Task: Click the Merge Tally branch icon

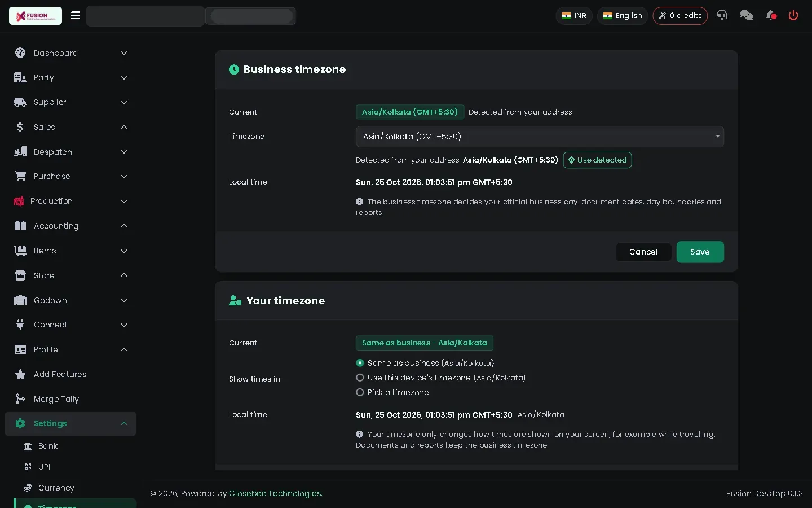Action: click(20, 399)
